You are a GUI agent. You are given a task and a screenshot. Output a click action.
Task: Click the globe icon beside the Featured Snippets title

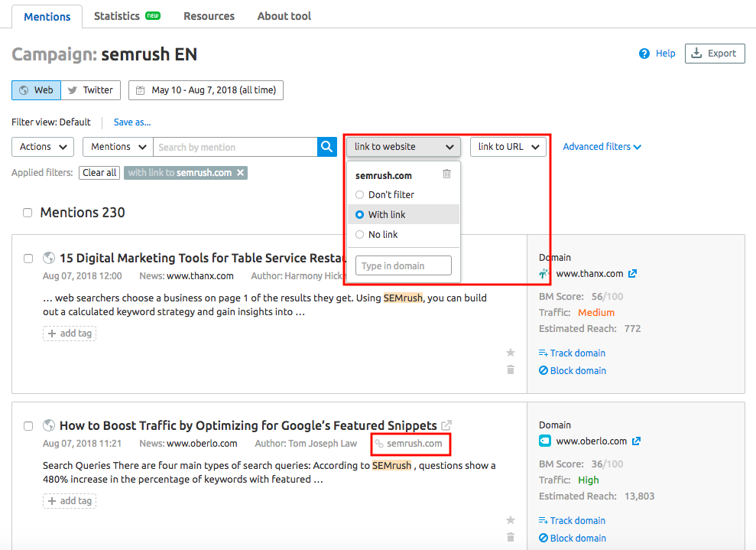coord(49,425)
